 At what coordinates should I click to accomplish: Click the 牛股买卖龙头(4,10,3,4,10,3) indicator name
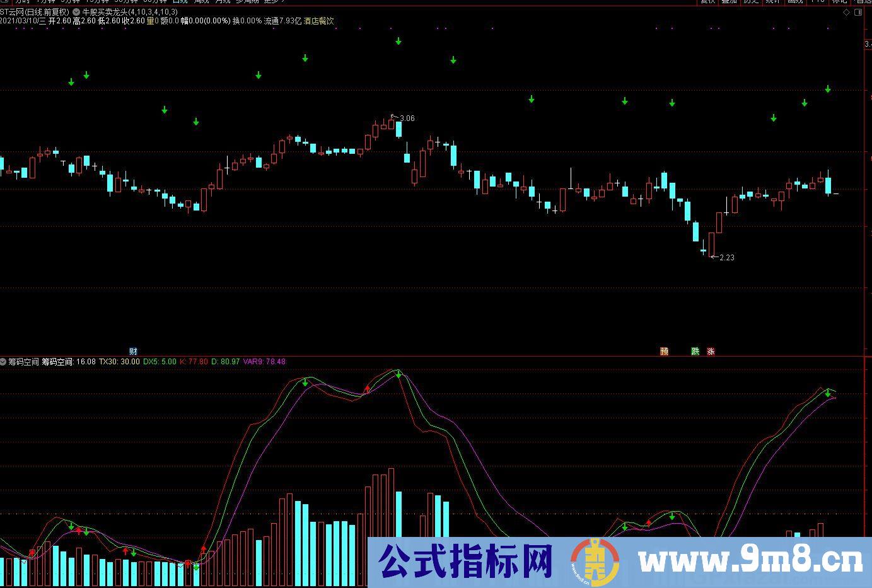point(131,12)
